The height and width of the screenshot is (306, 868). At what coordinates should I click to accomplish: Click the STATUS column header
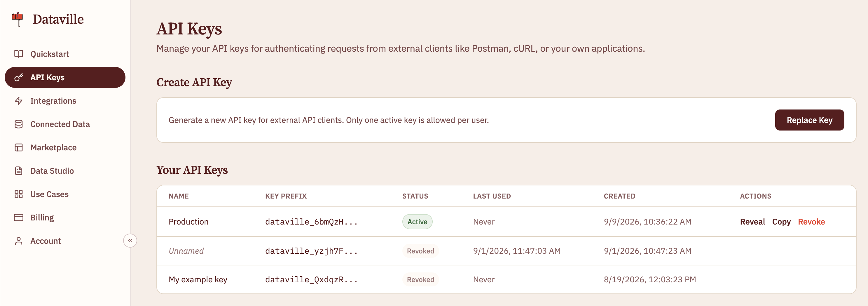click(x=415, y=196)
